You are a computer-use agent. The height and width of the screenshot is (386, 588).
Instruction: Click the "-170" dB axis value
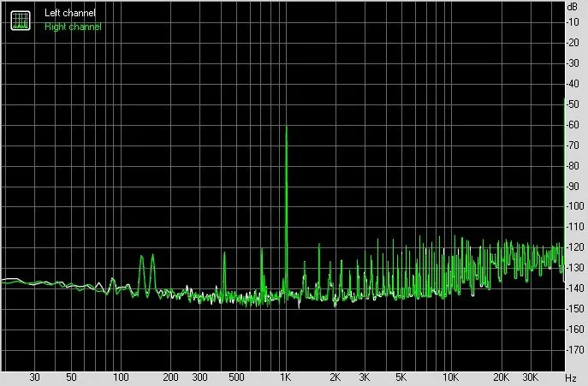pos(575,349)
